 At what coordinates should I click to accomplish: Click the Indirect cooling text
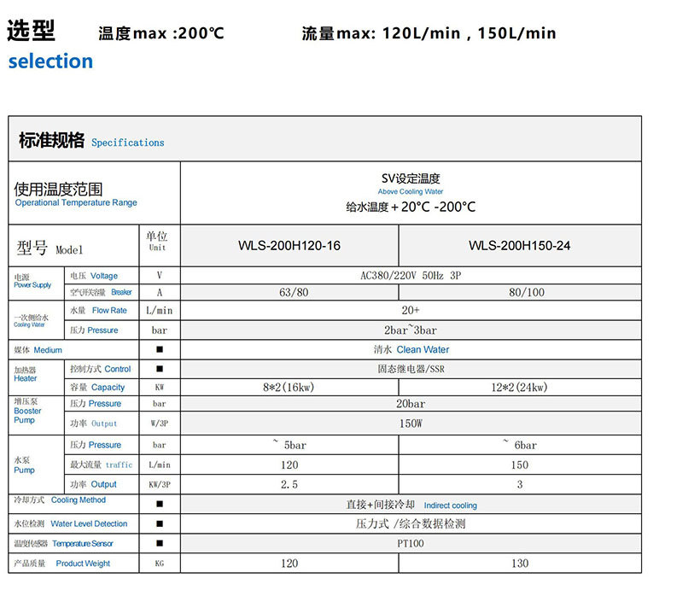click(x=450, y=505)
